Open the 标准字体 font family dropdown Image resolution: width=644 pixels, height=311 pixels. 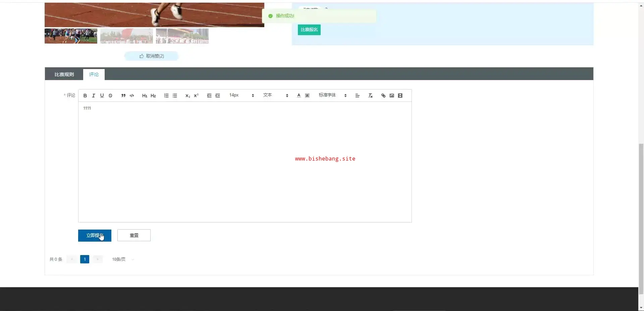[x=333, y=96]
